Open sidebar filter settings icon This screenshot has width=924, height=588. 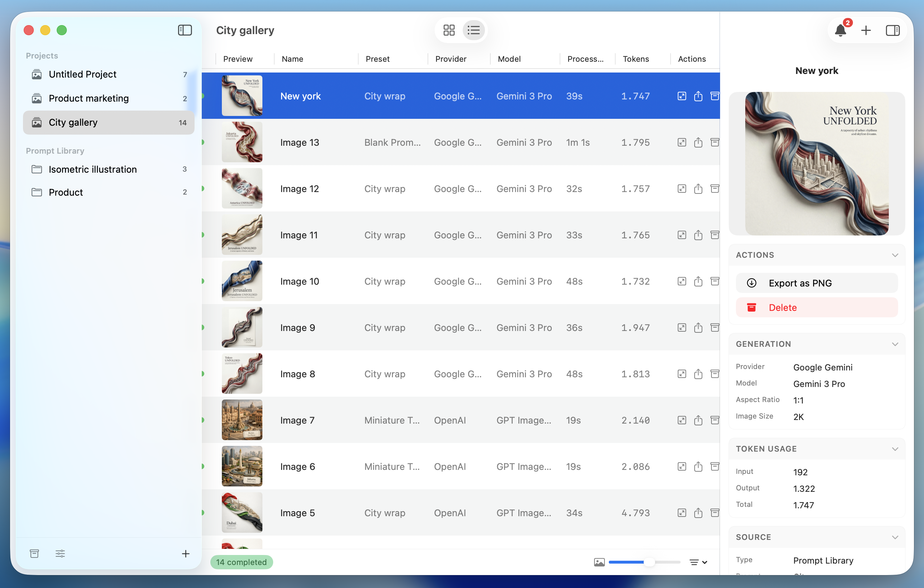(60, 554)
